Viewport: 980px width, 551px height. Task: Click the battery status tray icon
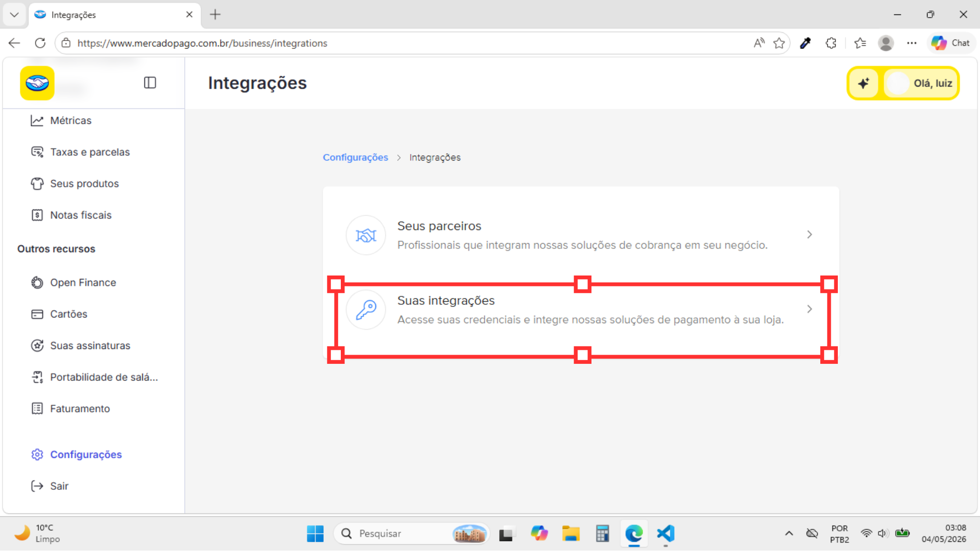[902, 534]
